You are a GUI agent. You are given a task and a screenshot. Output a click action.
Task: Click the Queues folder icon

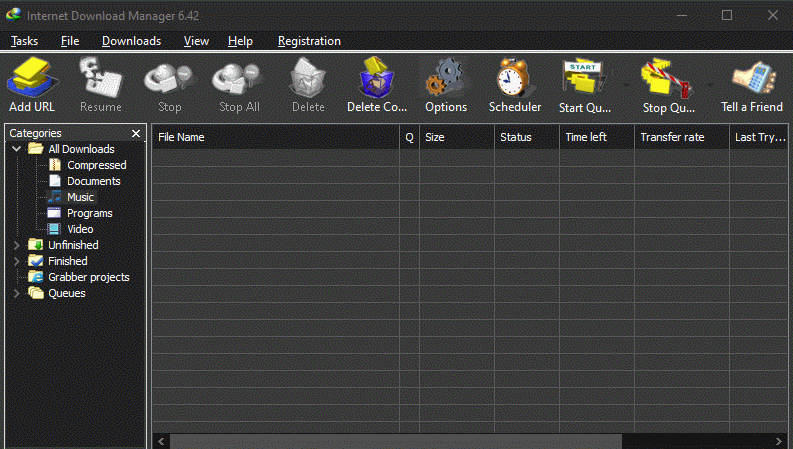[x=35, y=293]
